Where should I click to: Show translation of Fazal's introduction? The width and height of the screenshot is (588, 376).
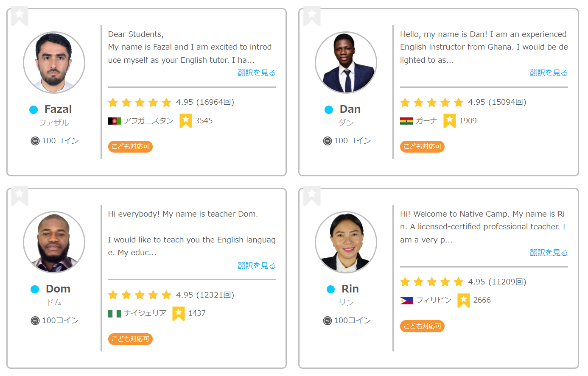click(x=257, y=73)
